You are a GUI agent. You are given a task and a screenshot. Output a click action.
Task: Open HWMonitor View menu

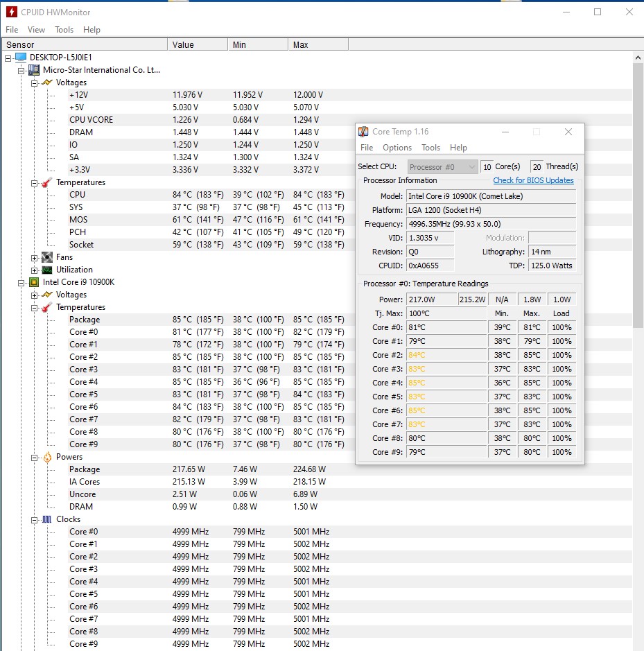36,30
